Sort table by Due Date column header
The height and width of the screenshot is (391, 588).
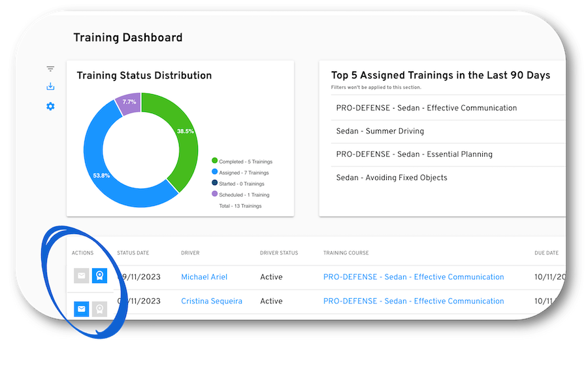(x=546, y=253)
